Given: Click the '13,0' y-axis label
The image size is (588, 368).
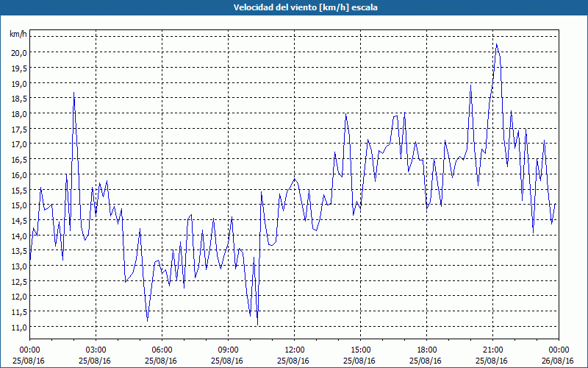Looking at the screenshot, I should (19, 266).
